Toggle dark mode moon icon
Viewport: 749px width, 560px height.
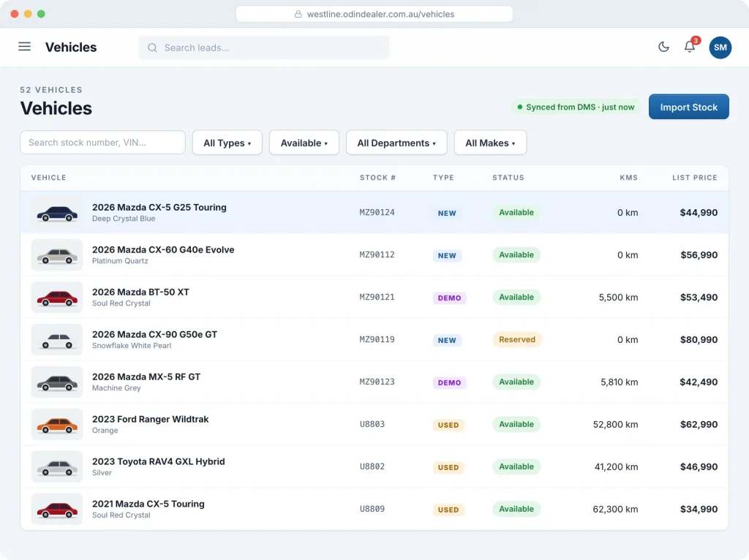[x=663, y=47]
